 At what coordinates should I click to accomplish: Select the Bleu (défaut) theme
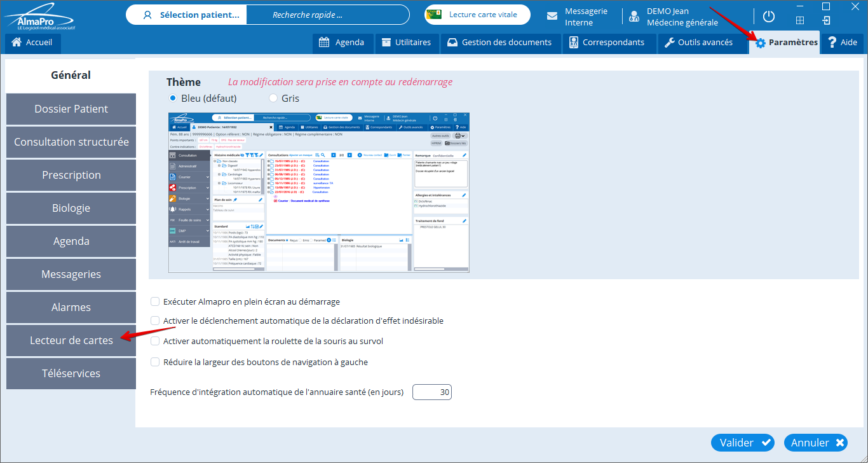pyautogui.click(x=173, y=99)
